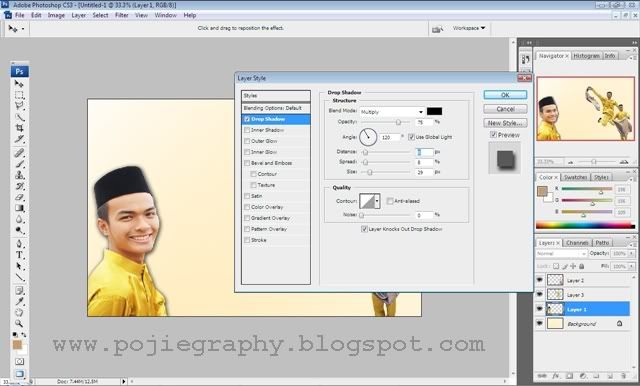Hide the Background layer eye icon
The width and height of the screenshot is (640, 386).
tap(540, 323)
